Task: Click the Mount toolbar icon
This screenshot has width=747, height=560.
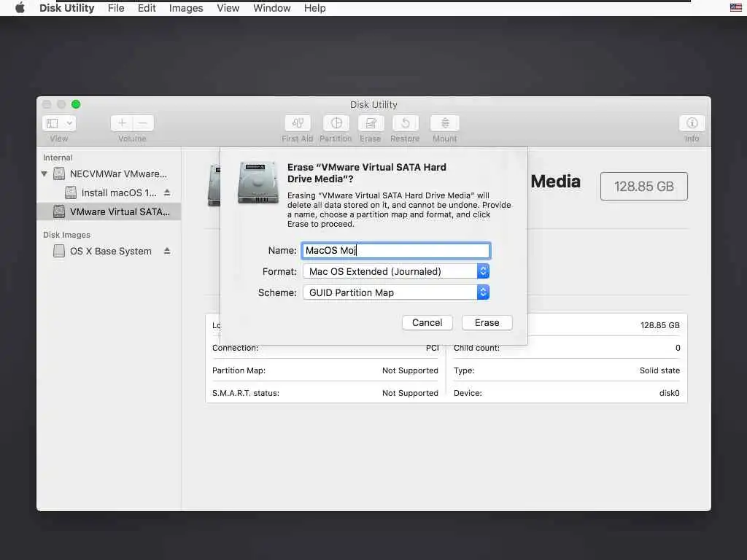Action: click(x=444, y=123)
